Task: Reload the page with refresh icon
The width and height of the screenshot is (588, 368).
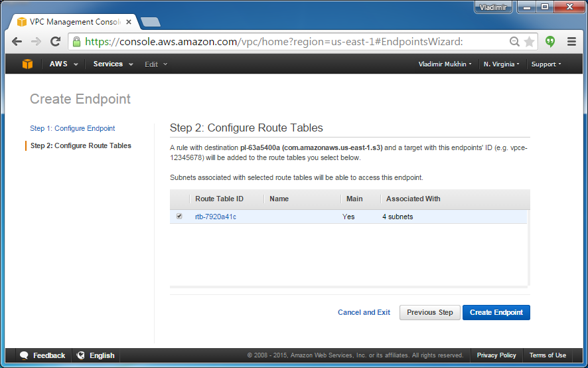Action: click(56, 41)
